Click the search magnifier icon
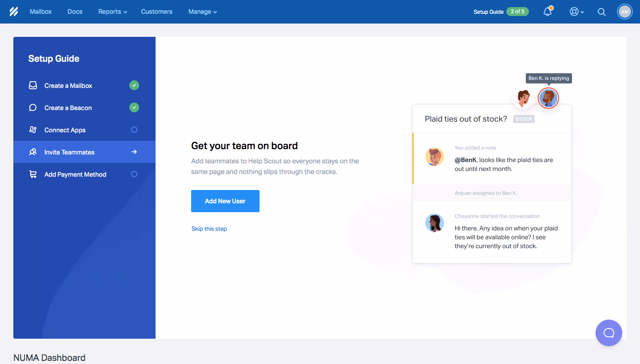640x364 pixels. coord(601,12)
